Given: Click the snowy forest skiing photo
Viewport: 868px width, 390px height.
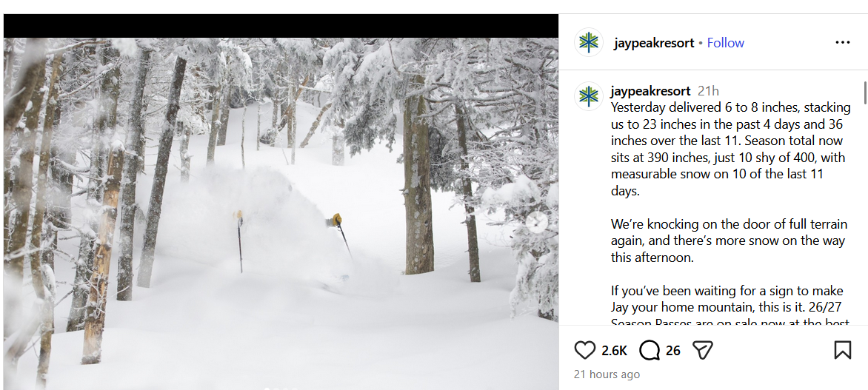Looking at the screenshot, I should point(281,207).
